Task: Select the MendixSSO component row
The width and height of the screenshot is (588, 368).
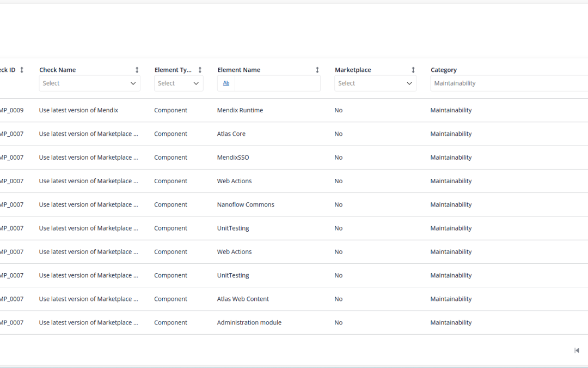Action: 232,158
